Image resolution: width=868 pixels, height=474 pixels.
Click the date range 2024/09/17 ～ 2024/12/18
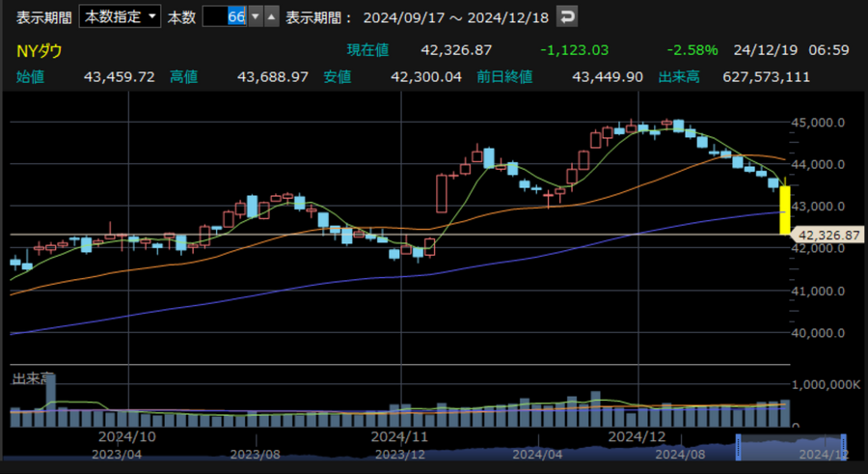coord(455,17)
